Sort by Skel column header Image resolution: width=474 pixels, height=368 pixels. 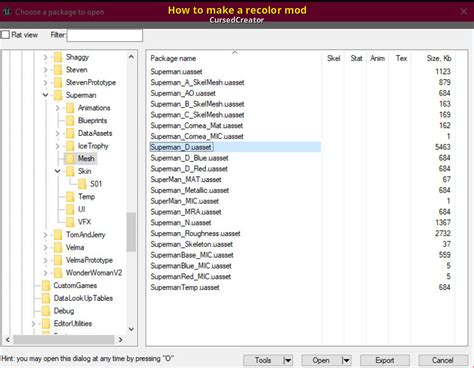(x=333, y=58)
